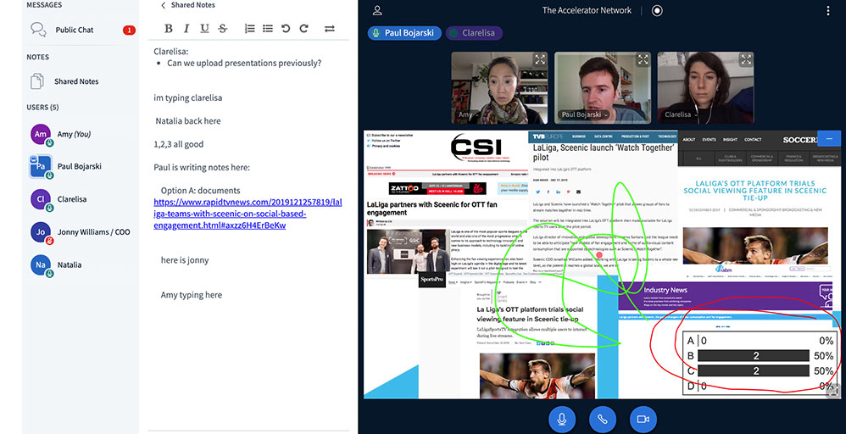Image resolution: width=868 pixels, height=434 pixels.
Task: Click the Paul Bojarski talking indicator
Action: pyautogui.click(x=404, y=33)
